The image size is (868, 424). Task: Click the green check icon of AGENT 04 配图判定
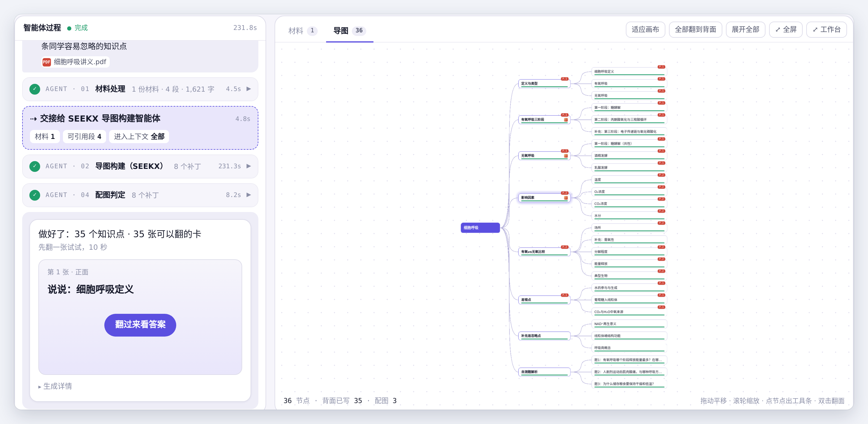pyautogui.click(x=35, y=195)
